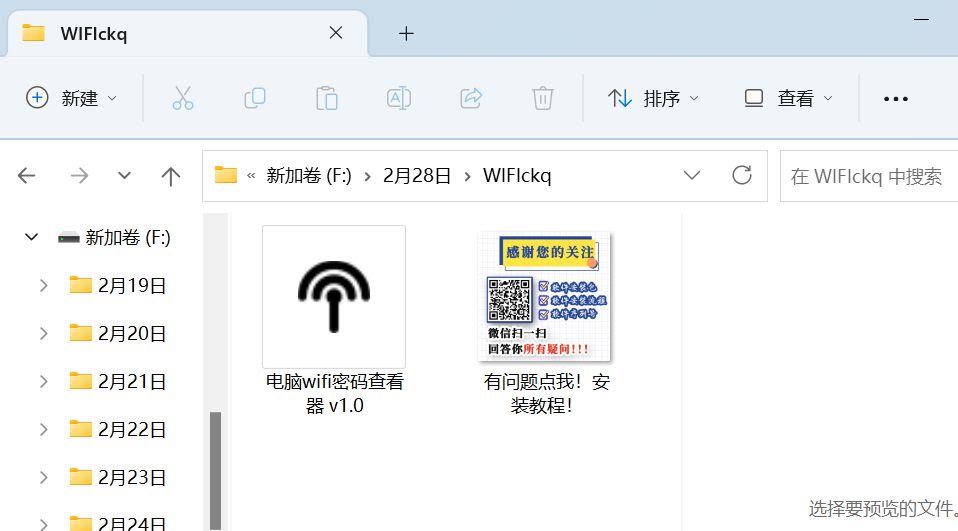This screenshot has width=958, height=531.
Task: Click WIFIckq in address breadcrumb
Action: [517, 176]
